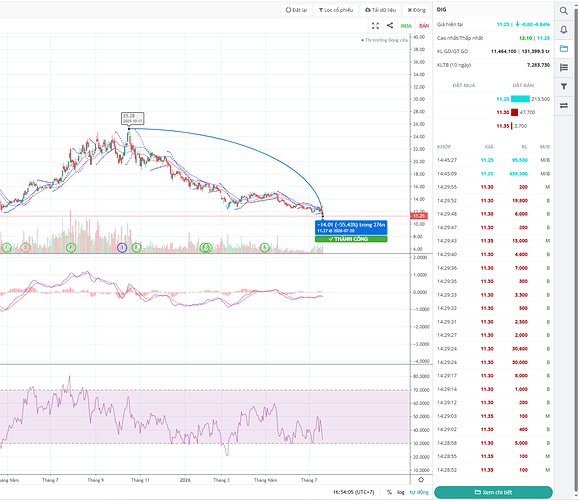The width and height of the screenshot is (579, 500).
Task: Click the cyan 11.25 ask volume bar
Action: [520, 99]
